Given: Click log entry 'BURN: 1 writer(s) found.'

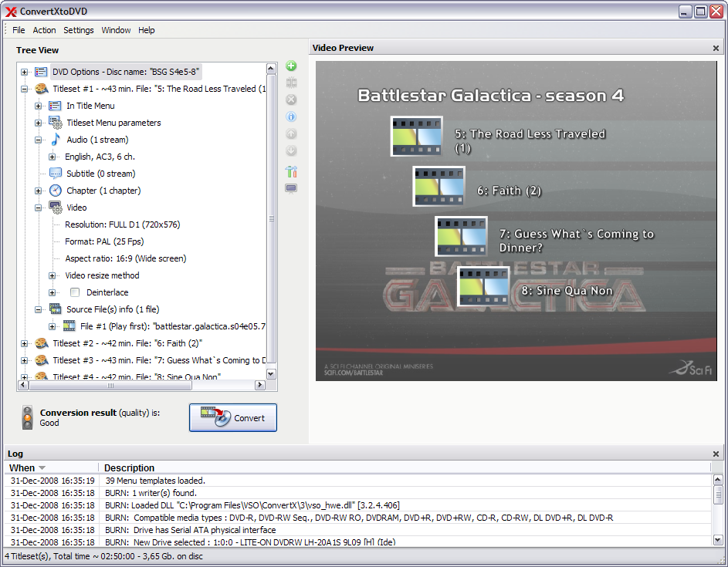Looking at the screenshot, I should pos(151,493).
